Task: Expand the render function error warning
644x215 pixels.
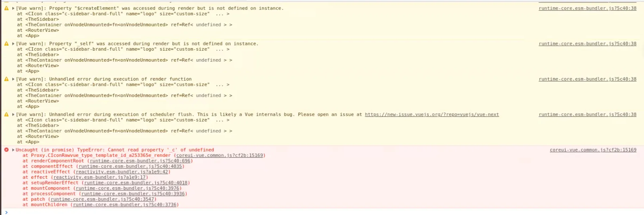Action: (13, 79)
